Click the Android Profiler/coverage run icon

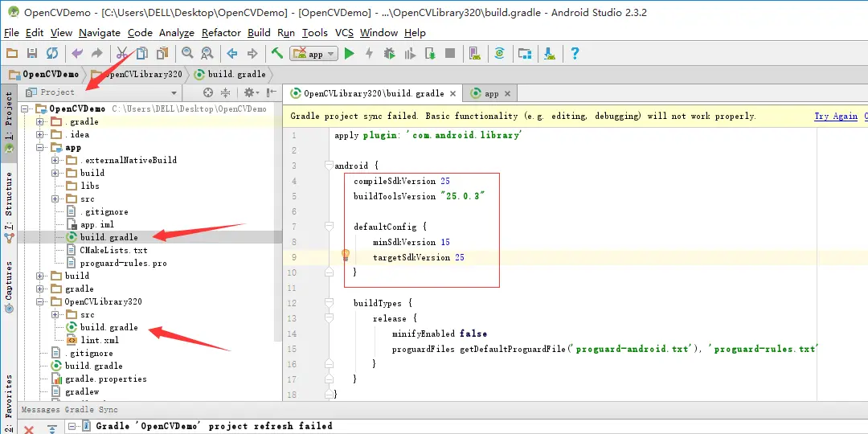(x=410, y=53)
